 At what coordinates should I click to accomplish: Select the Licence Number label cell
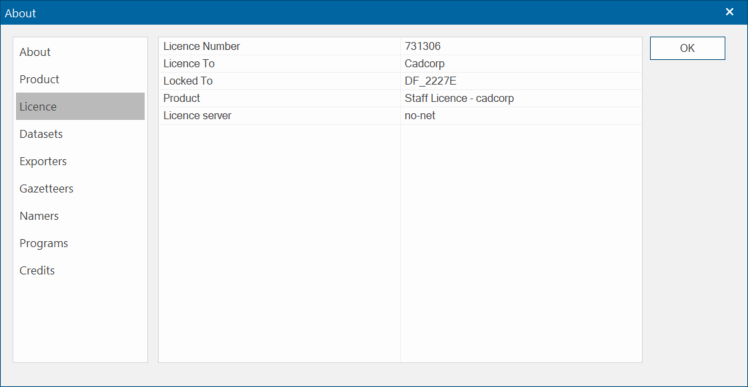[280, 46]
